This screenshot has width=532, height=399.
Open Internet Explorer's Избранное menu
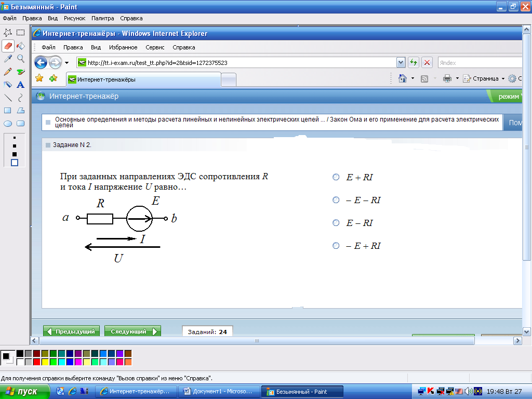coord(123,47)
